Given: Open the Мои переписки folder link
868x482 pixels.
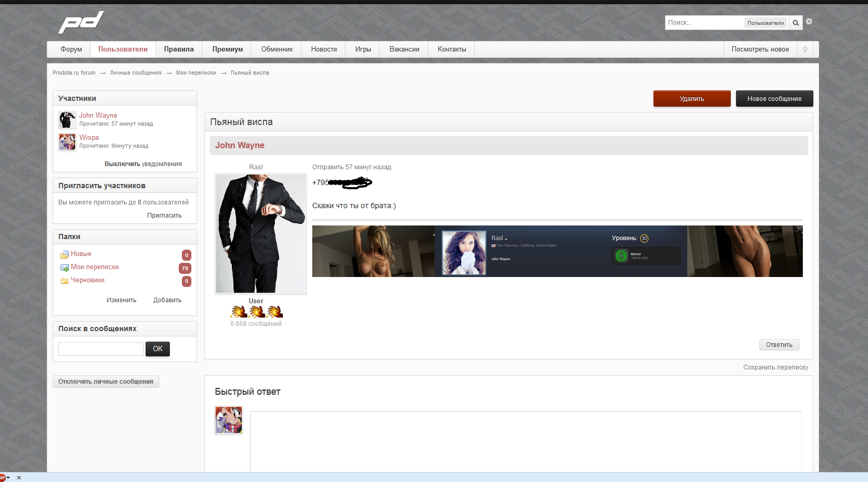Looking at the screenshot, I should pyautogui.click(x=95, y=267).
